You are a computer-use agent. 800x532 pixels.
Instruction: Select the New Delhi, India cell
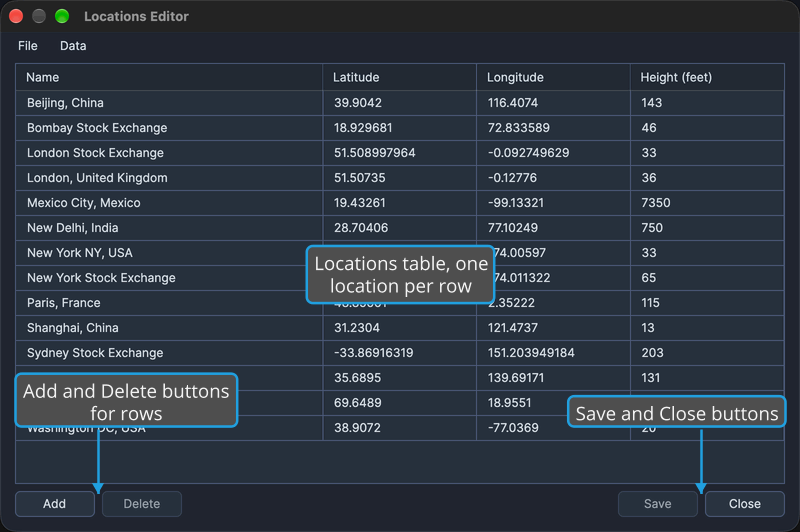tap(169, 228)
